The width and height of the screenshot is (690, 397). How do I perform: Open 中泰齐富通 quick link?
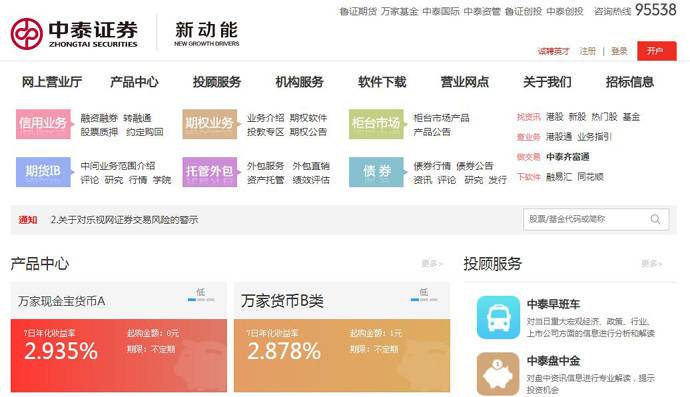[x=568, y=157]
